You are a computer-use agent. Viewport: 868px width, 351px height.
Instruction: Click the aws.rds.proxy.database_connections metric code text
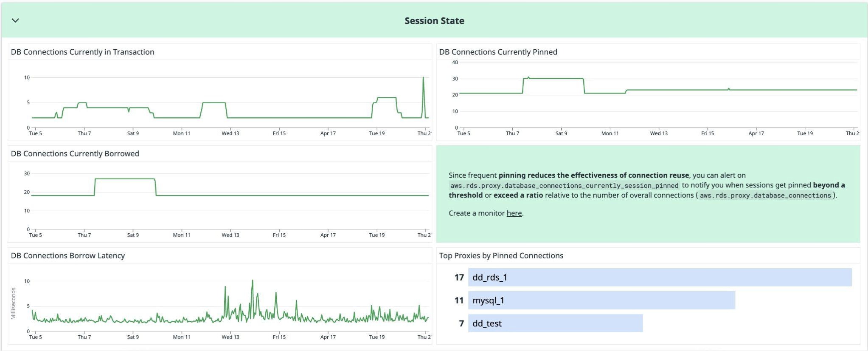point(765,195)
